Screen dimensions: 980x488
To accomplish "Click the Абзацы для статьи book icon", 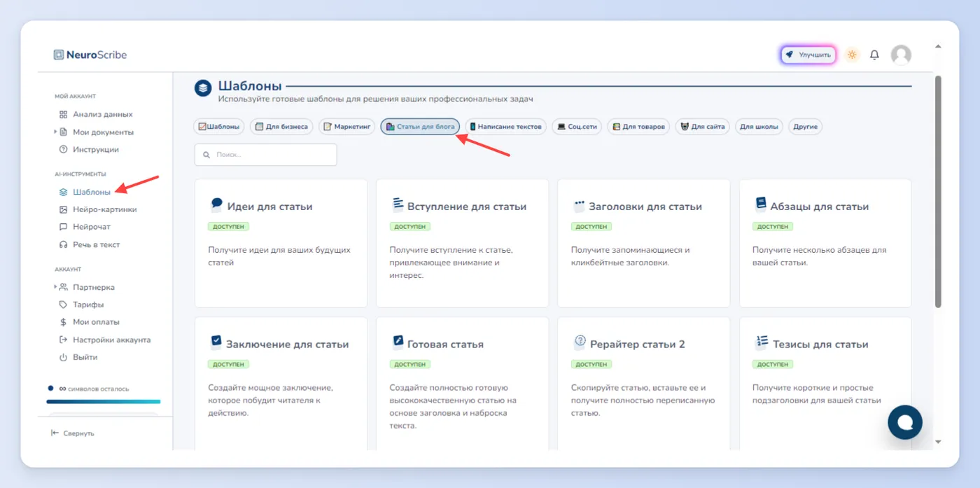I will click(761, 204).
